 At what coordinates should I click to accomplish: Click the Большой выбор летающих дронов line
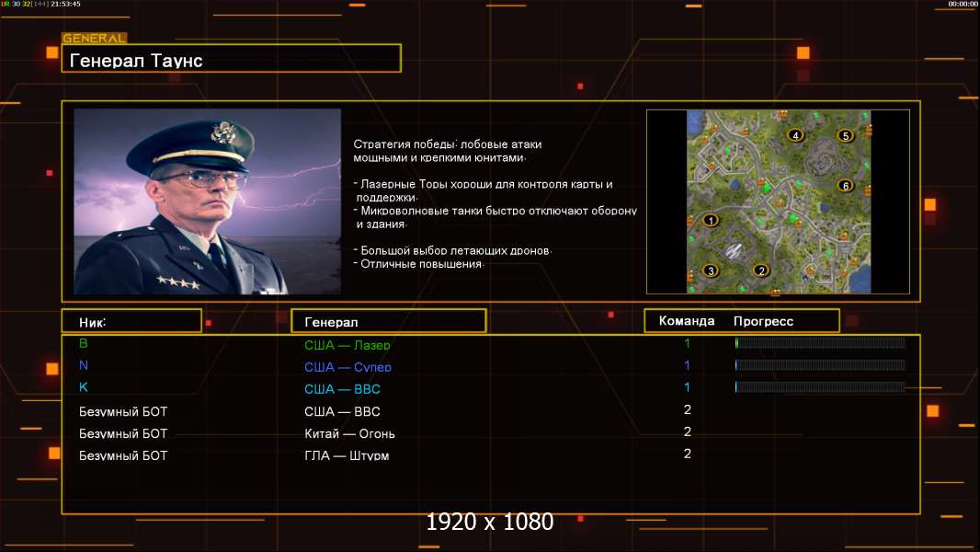(x=452, y=250)
